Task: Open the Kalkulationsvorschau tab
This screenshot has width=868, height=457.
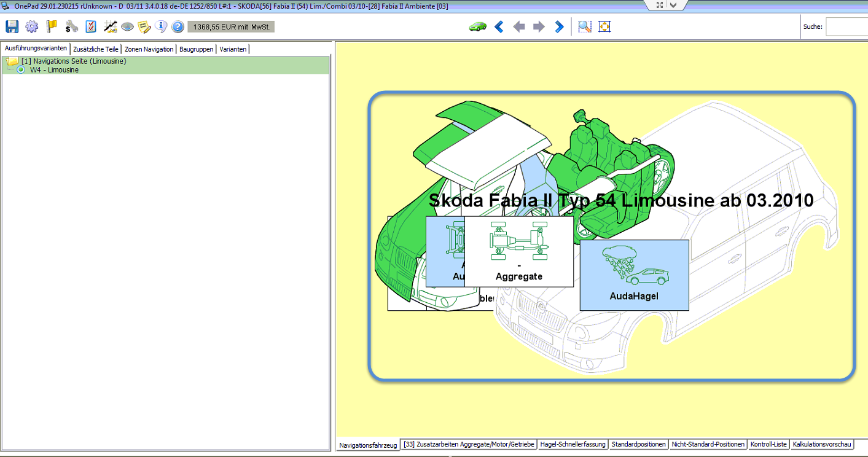Action: click(x=822, y=444)
